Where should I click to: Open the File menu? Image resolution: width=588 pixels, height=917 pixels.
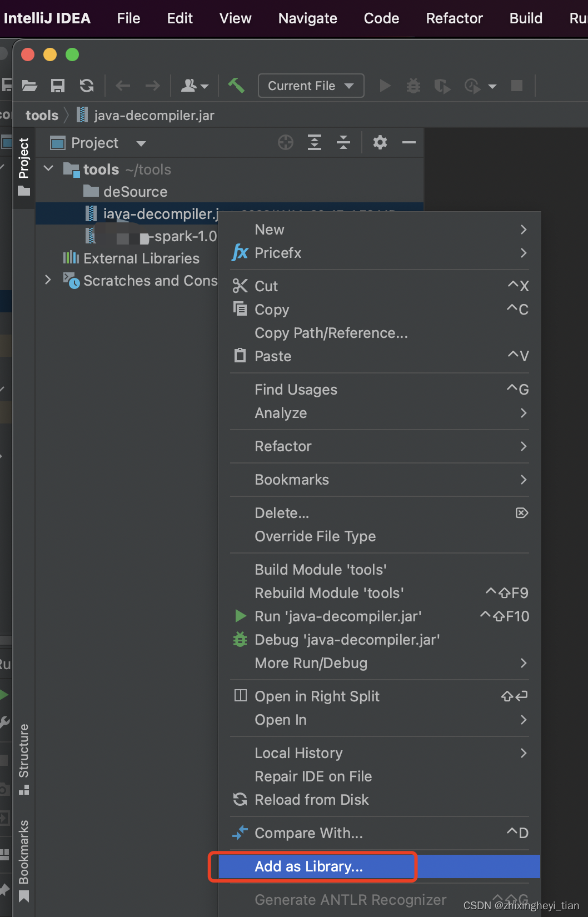coord(128,18)
